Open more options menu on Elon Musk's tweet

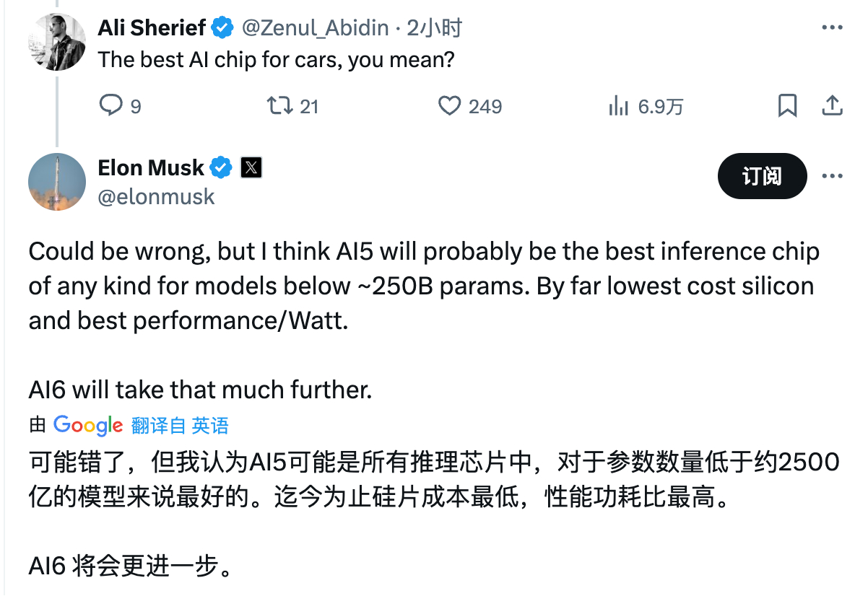pyautogui.click(x=832, y=176)
